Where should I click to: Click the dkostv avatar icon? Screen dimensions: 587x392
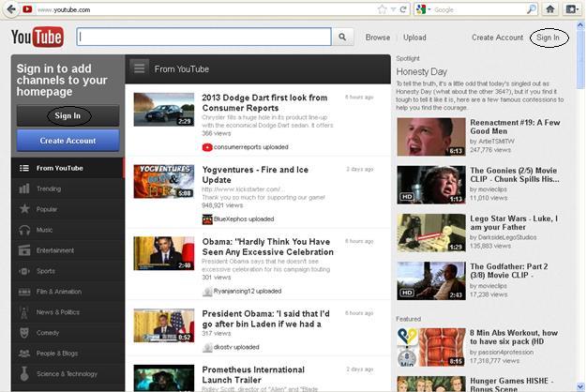click(207, 347)
